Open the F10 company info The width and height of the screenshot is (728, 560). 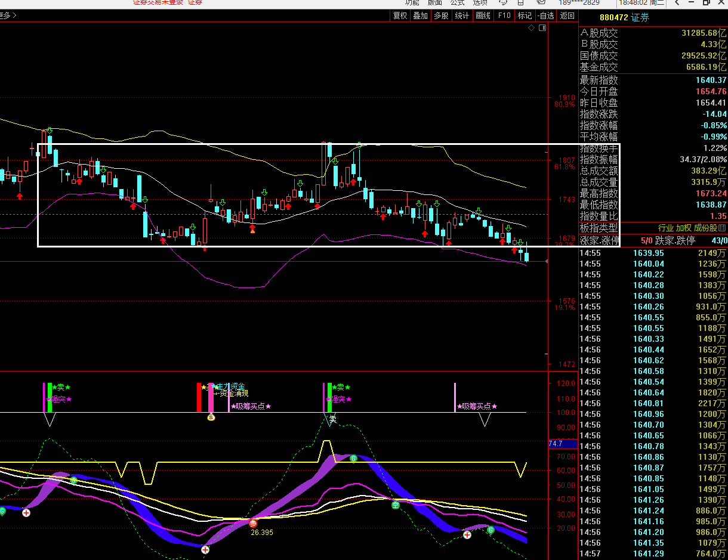tap(504, 16)
